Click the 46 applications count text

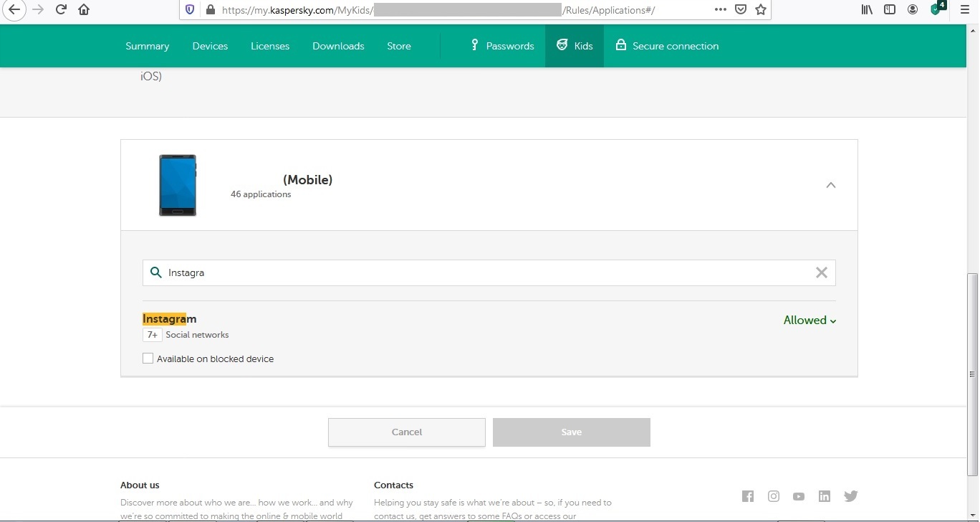261,194
